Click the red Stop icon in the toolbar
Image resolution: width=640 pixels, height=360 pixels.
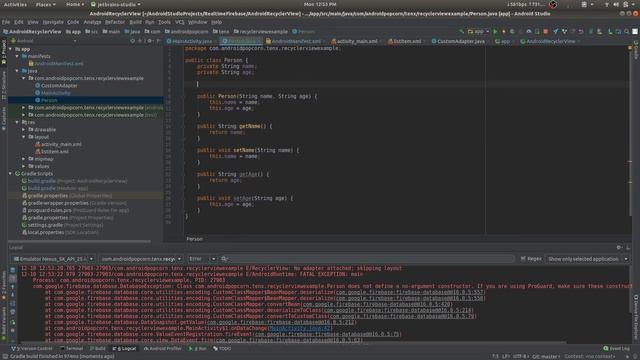coord(546,31)
